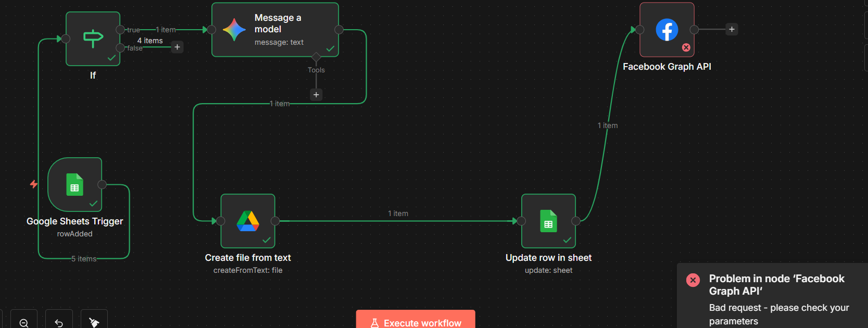This screenshot has width=868, height=328.
Task: Open the If node
Action: (x=93, y=39)
